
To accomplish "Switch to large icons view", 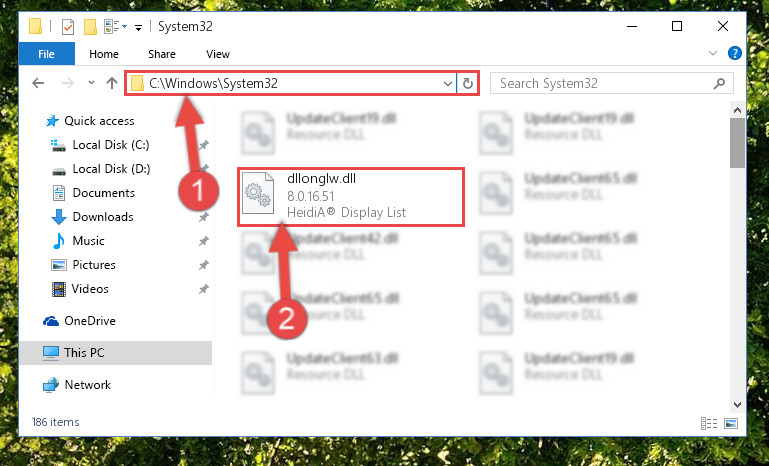I will pos(731,423).
